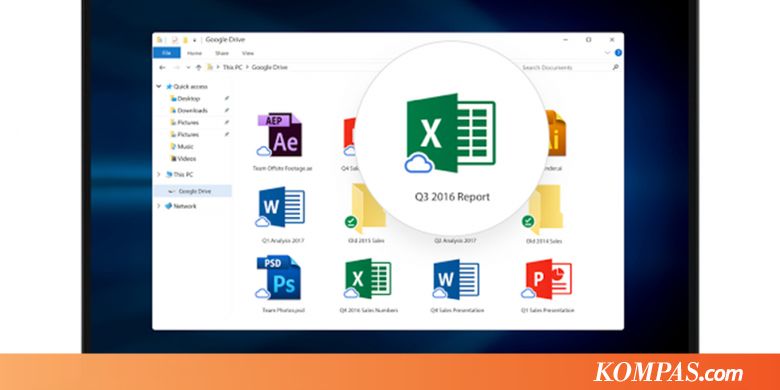Open the Q4 Sales Presentation Word file
The width and height of the screenshot is (780, 390).
pyautogui.click(x=456, y=279)
